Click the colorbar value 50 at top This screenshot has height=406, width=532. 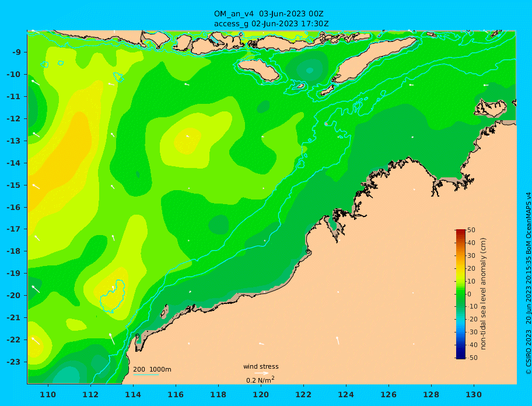tap(471, 230)
